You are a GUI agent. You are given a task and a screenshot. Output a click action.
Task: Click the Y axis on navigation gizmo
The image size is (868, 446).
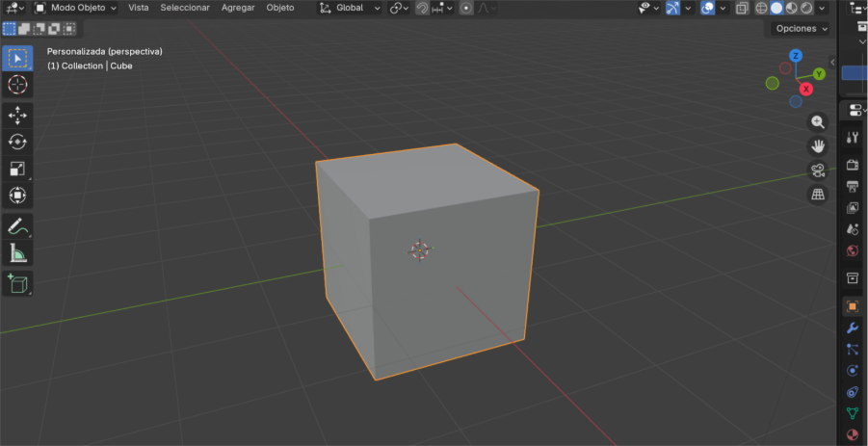pyautogui.click(x=819, y=74)
